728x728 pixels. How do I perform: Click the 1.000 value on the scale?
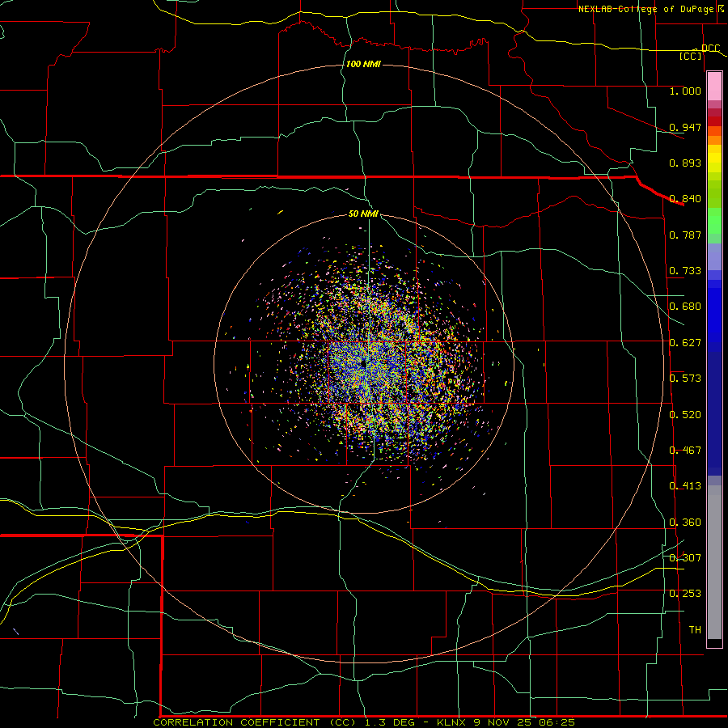685,91
